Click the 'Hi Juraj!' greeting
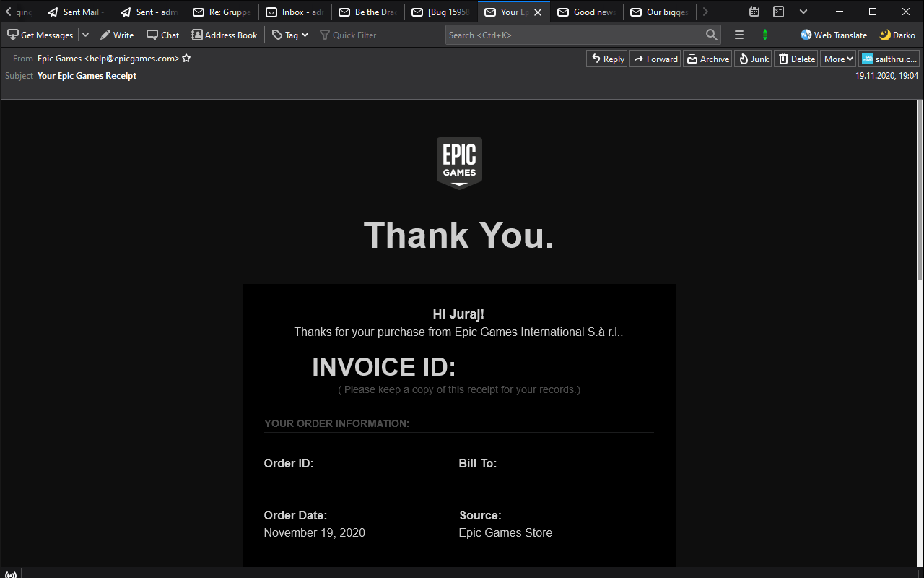The height and width of the screenshot is (578, 924). (x=458, y=314)
